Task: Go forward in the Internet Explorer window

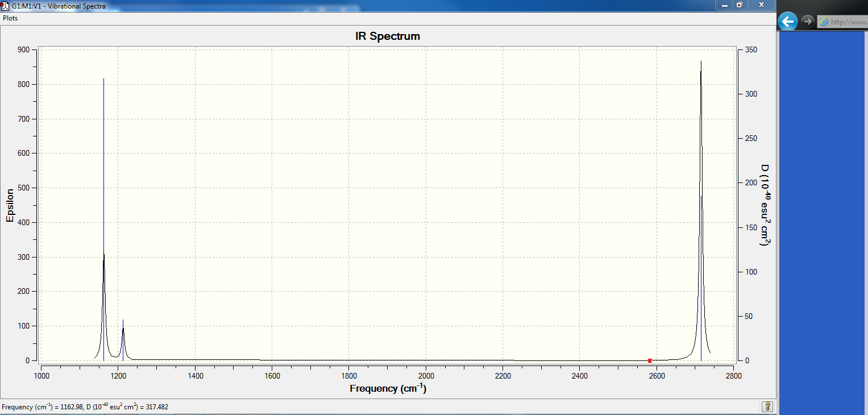Action: (x=807, y=22)
